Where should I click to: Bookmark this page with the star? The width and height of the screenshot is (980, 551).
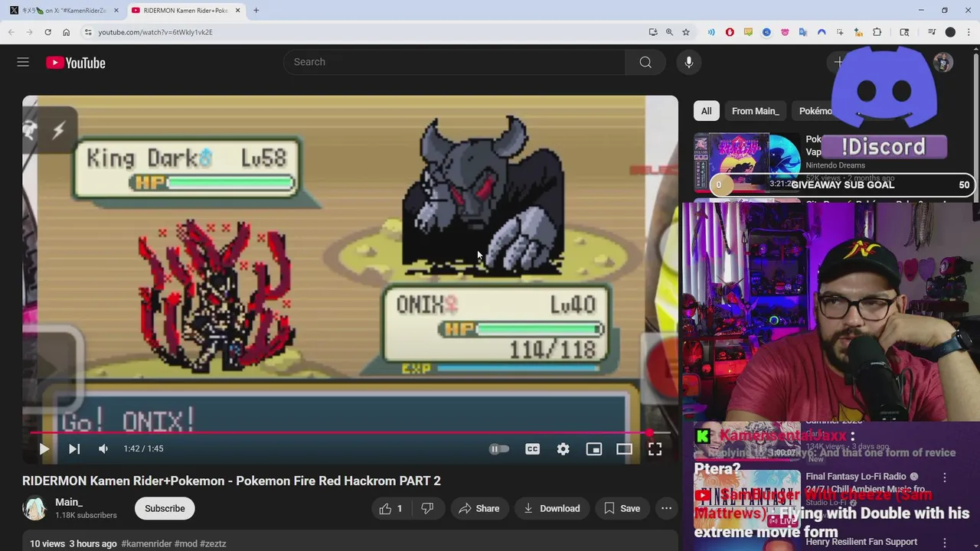coord(686,32)
